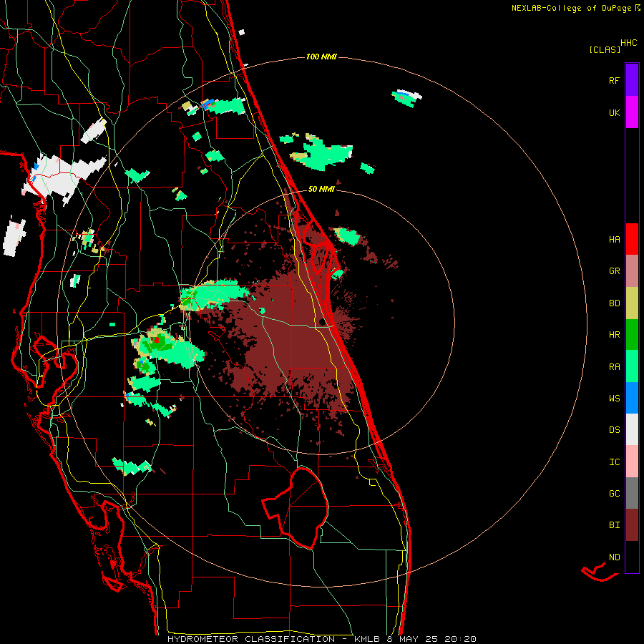The width and height of the screenshot is (644, 644).
Task: Click the GR pinkish legend swatch
Action: pyautogui.click(x=632, y=270)
